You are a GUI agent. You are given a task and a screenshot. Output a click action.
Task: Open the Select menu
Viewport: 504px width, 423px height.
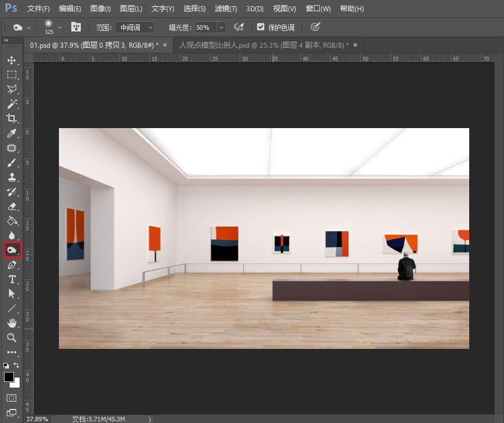[x=194, y=8]
